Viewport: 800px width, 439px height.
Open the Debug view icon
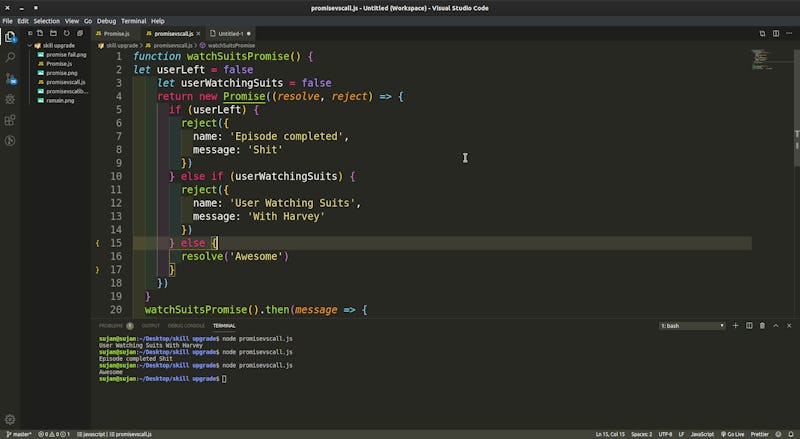(x=10, y=99)
